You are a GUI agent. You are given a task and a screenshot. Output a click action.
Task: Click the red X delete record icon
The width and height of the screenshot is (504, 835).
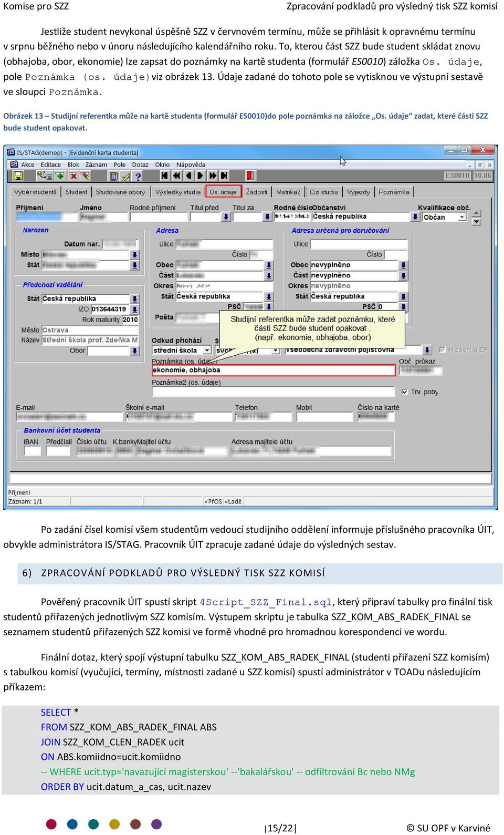[73, 176]
